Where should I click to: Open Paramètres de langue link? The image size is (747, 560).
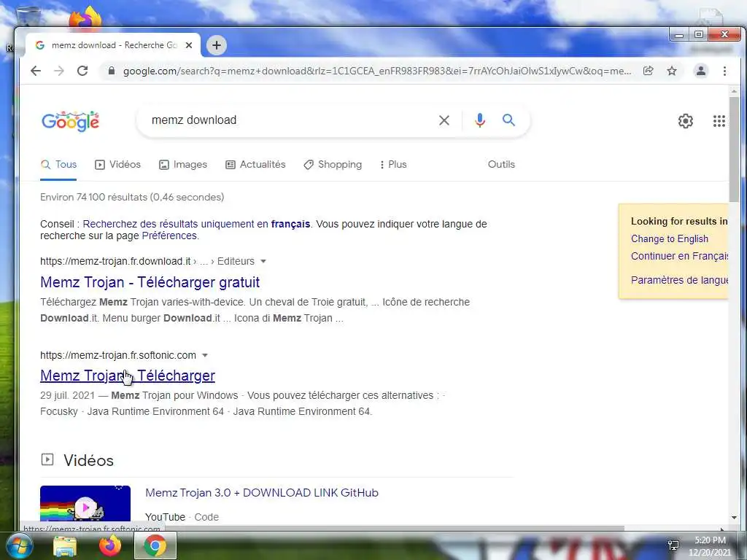pos(679,280)
